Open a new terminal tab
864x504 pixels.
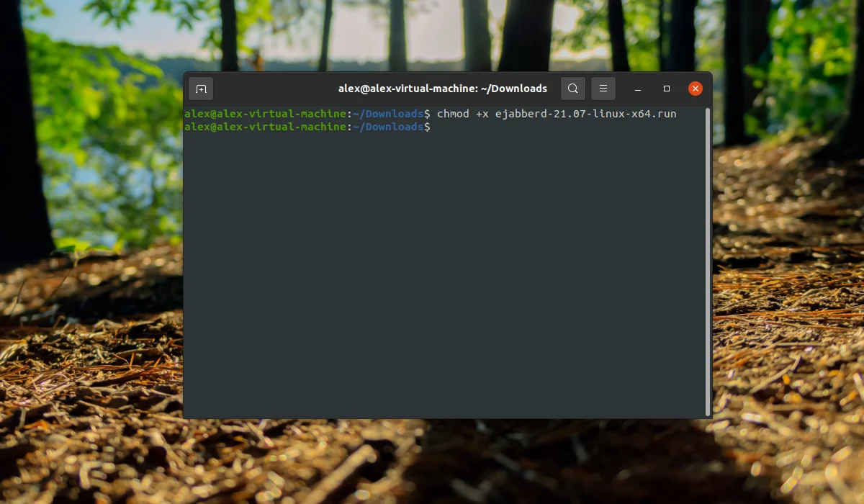(x=201, y=89)
